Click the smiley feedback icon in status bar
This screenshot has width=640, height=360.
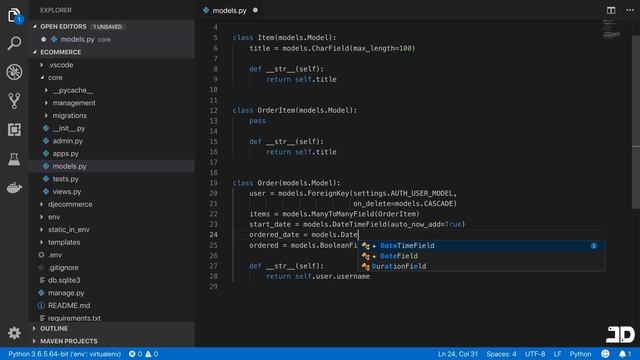pos(605,354)
